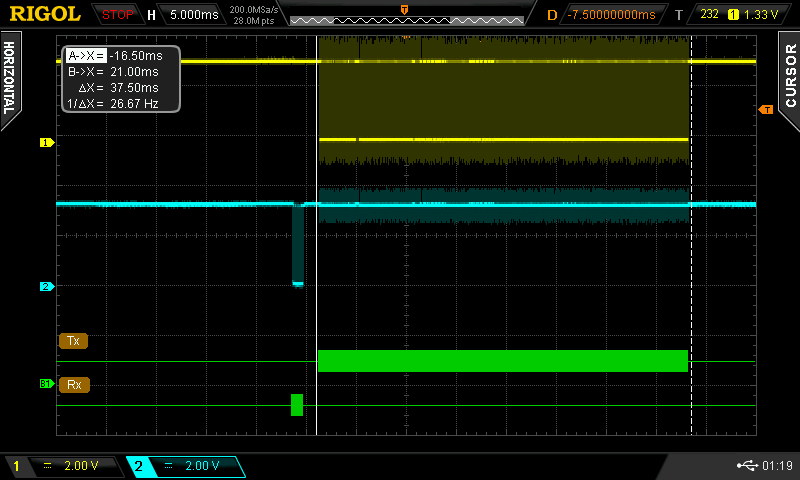Image resolution: width=800 pixels, height=480 pixels.
Task: Click the green Tx decoded data block
Action: tap(502, 361)
